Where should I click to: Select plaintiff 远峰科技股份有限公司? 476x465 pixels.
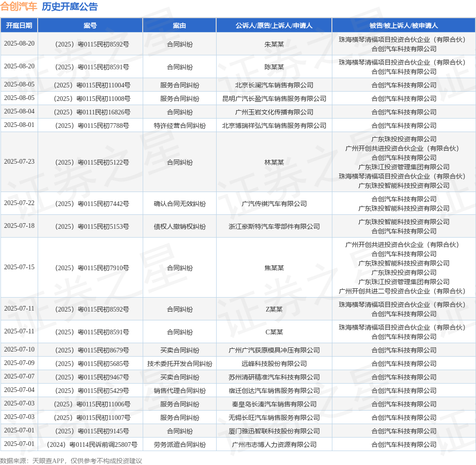(x=274, y=364)
